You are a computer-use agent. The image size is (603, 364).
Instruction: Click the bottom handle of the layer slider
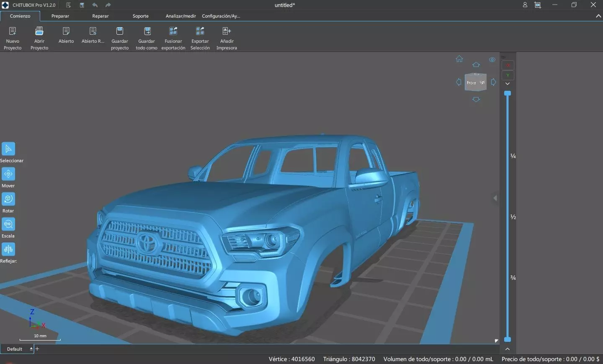[x=508, y=339]
